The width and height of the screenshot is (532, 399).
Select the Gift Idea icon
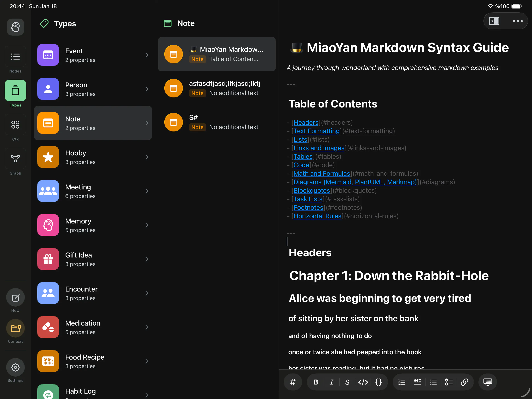coord(48,259)
